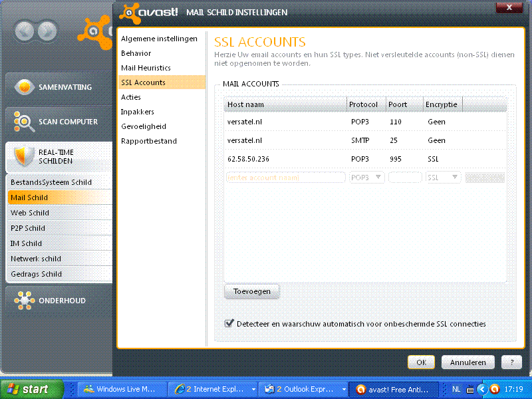Select P2P Schild in sidebar

[60, 228]
